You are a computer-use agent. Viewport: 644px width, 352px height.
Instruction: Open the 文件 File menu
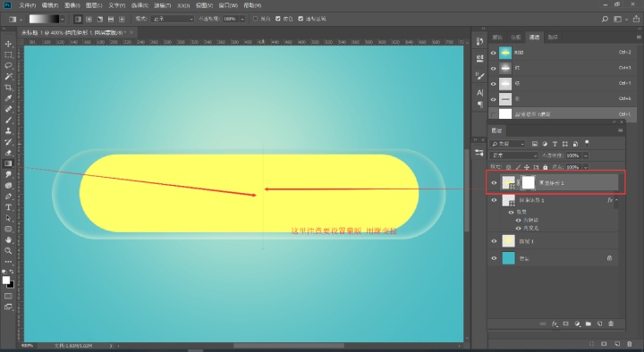pyautogui.click(x=28, y=5)
